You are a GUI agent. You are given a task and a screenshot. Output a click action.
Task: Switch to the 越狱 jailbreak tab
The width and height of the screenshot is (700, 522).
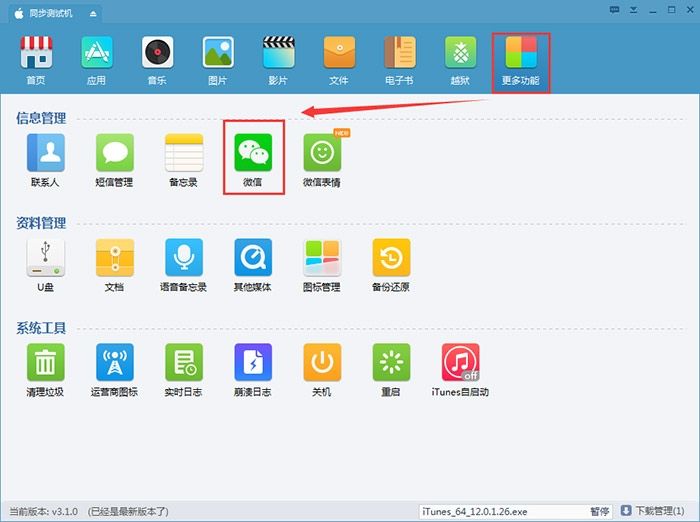[x=460, y=59]
